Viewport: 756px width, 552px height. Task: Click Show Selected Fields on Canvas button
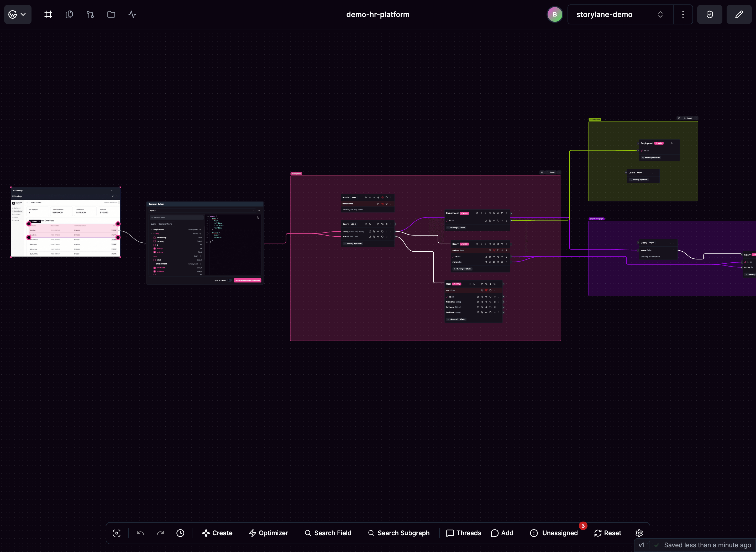(248, 280)
